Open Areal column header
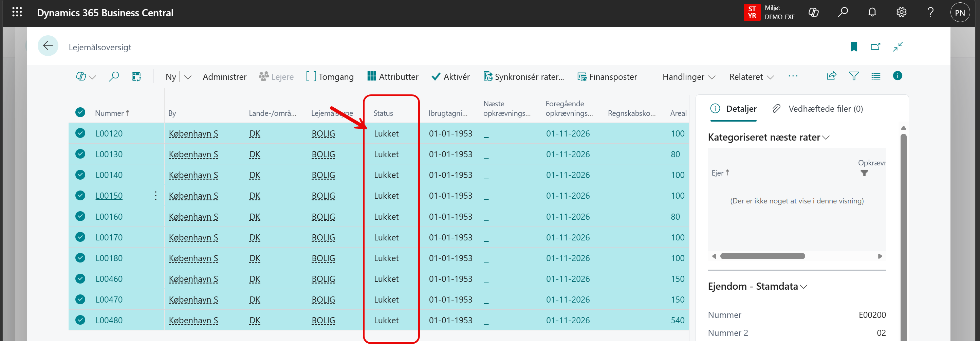This screenshot has width=980, height=344. [678, 113]
